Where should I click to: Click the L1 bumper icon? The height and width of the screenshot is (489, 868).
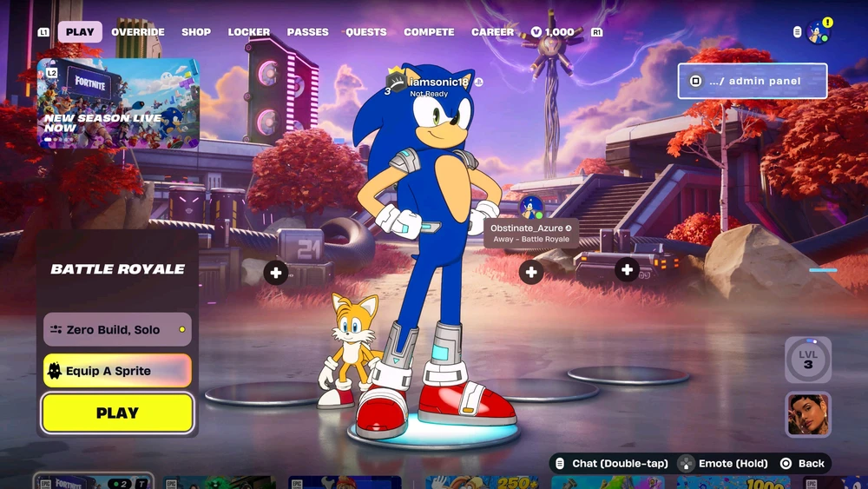pyautogui.click(x=43, y=32)
